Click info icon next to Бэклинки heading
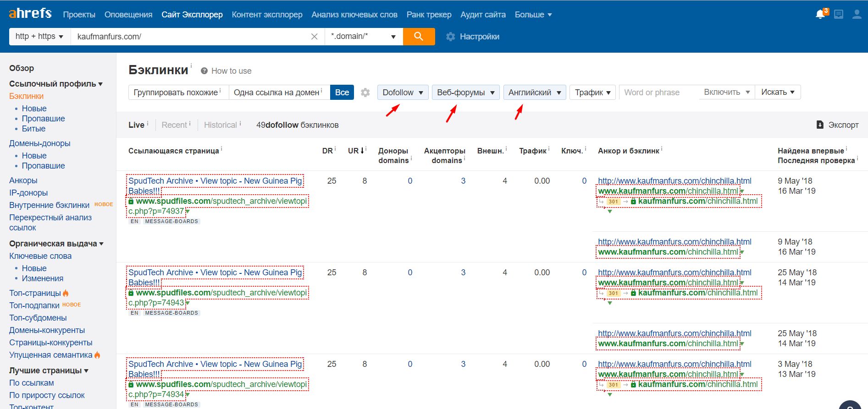 [x=191, y=65]
